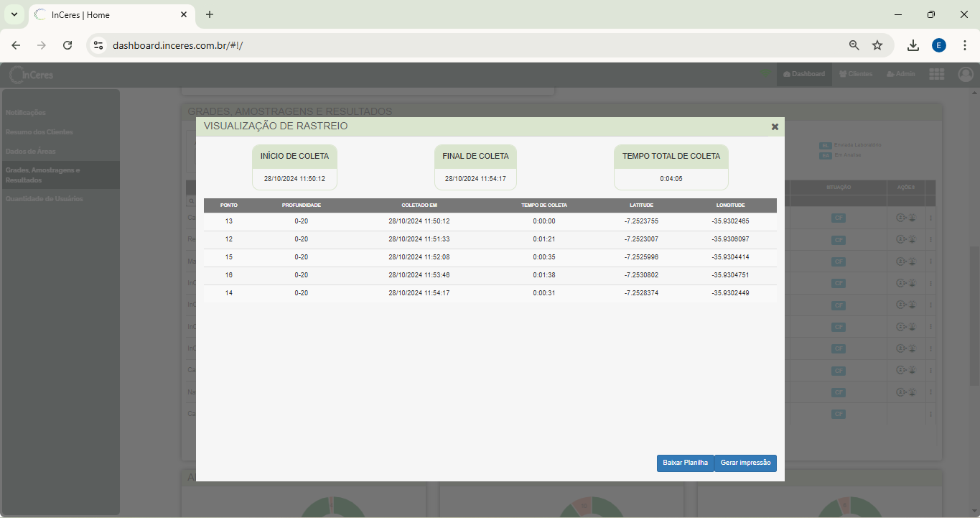
Task: Click the COLETADO EM column header
Action: tap(419, 205)
